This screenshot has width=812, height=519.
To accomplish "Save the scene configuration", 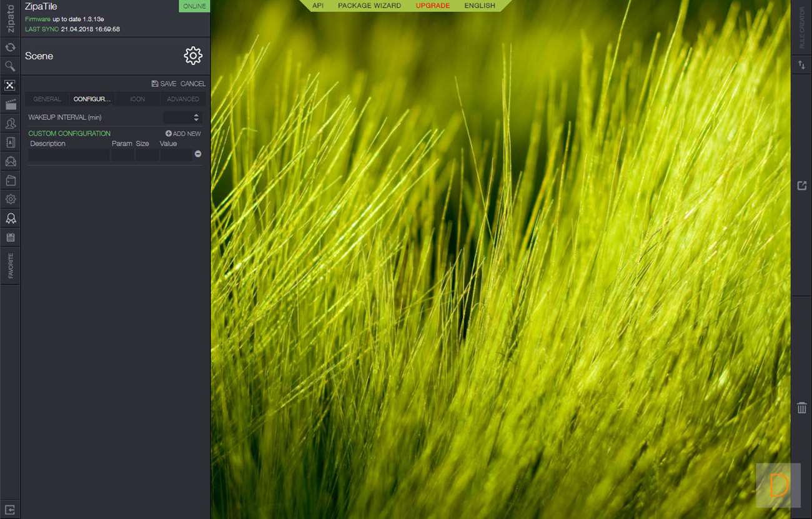I will [164, 84].
